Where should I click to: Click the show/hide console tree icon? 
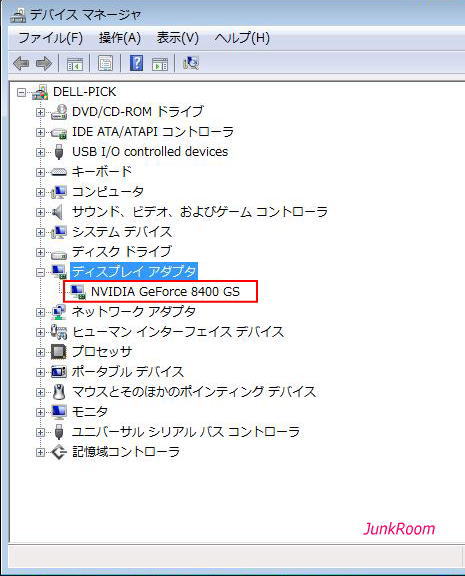coord(75,64)
